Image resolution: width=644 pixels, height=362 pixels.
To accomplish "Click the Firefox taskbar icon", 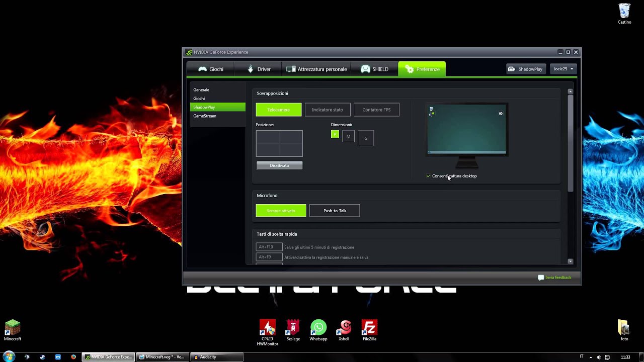I will [x=73, y=357].
